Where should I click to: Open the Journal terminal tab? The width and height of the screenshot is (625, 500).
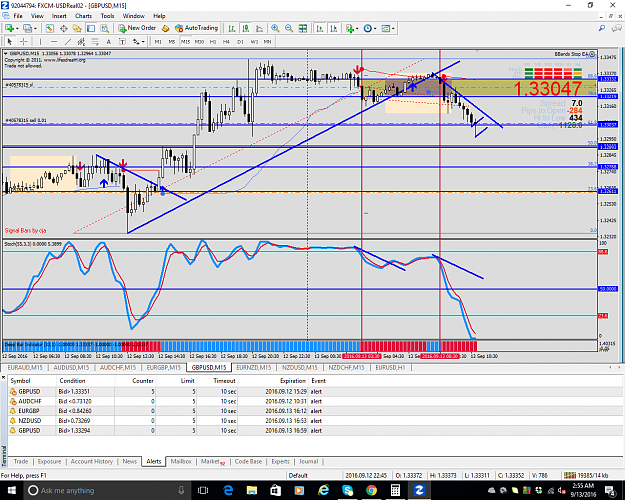point(309,461)
